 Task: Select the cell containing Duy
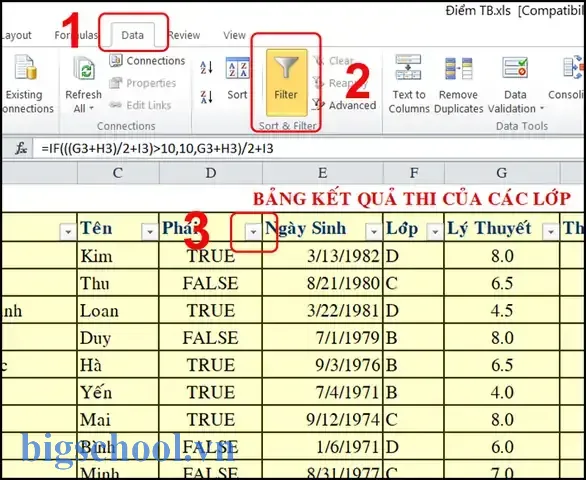tap(118, 338)
